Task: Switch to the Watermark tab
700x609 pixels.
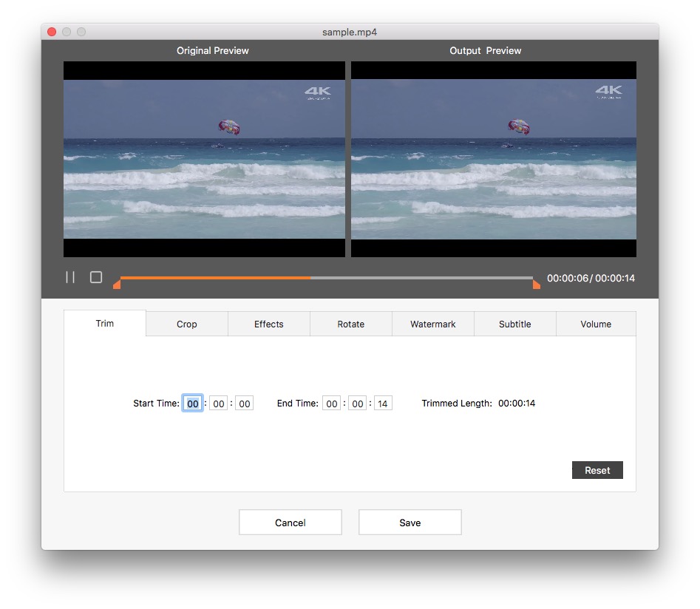Action: (432, 324)
